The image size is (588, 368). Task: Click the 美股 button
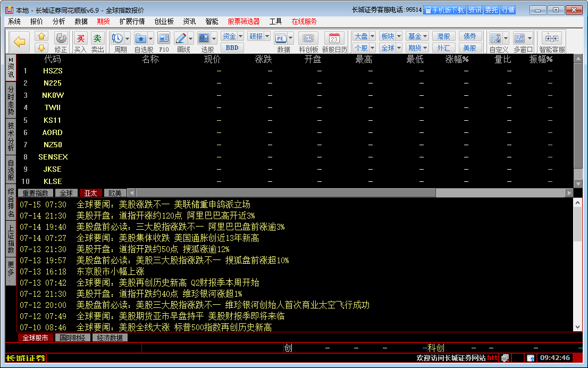point(470,48)
